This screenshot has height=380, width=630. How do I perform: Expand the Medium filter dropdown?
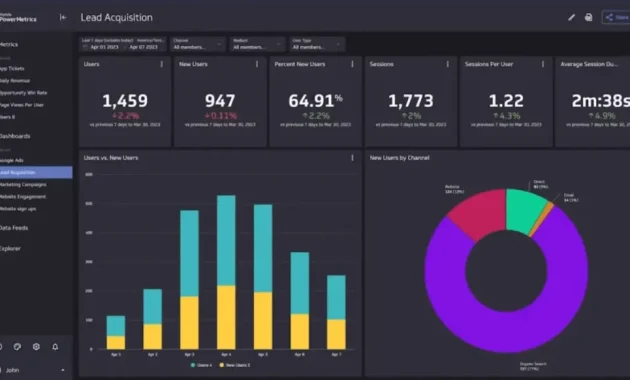pyautogui.click(x=257, y=44)
